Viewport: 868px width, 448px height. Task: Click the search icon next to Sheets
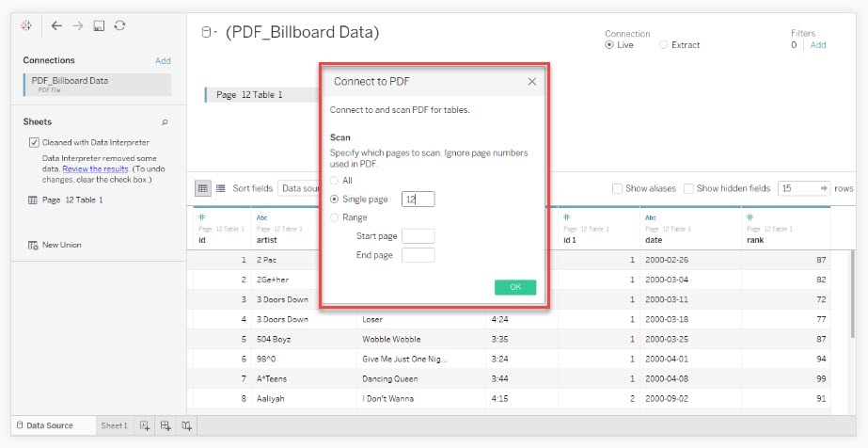coord(165,122)
